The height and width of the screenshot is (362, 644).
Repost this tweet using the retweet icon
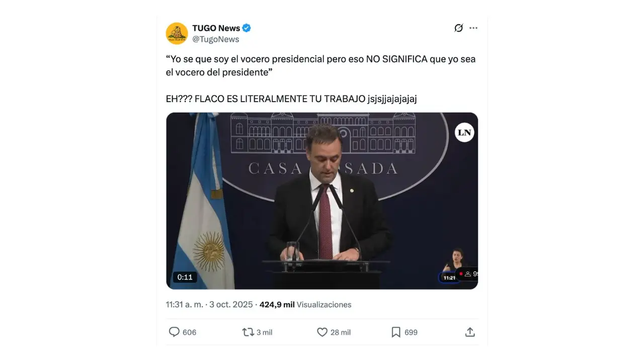pyautogui.click(x=248, y=332)
